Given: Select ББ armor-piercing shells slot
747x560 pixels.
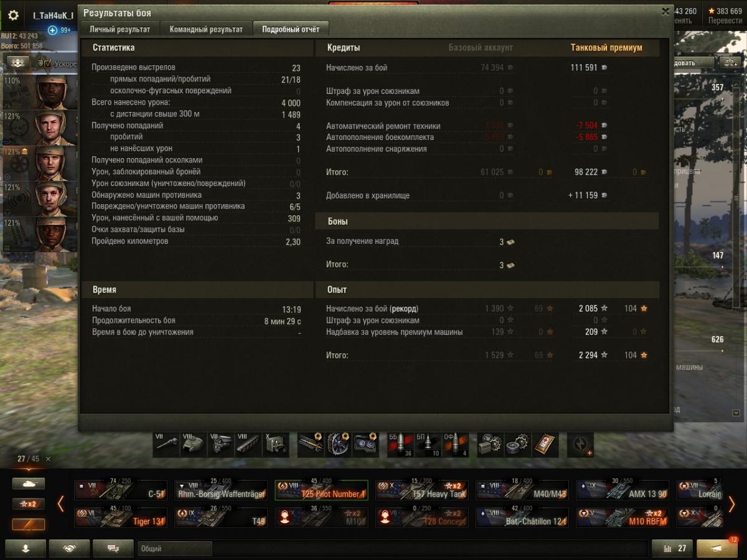Looking at the screenshot, I should pyautogui.click(x=400, y=445).
